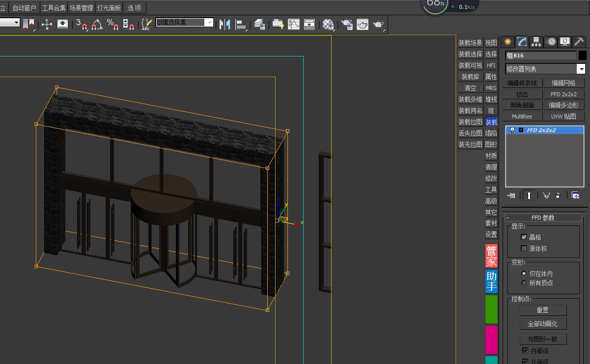Click the 清空 plugin button
Screen dimensions: 590x364
(471, 88)
